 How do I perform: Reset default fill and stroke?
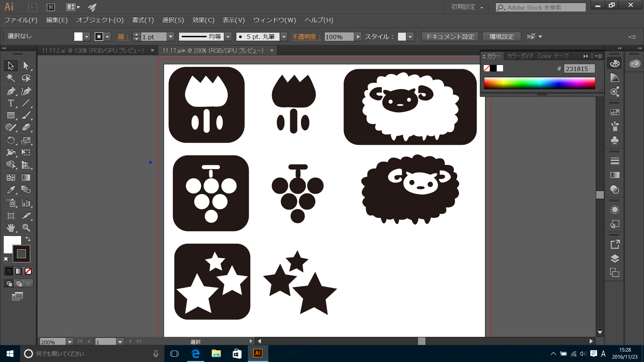pos(6,259)
